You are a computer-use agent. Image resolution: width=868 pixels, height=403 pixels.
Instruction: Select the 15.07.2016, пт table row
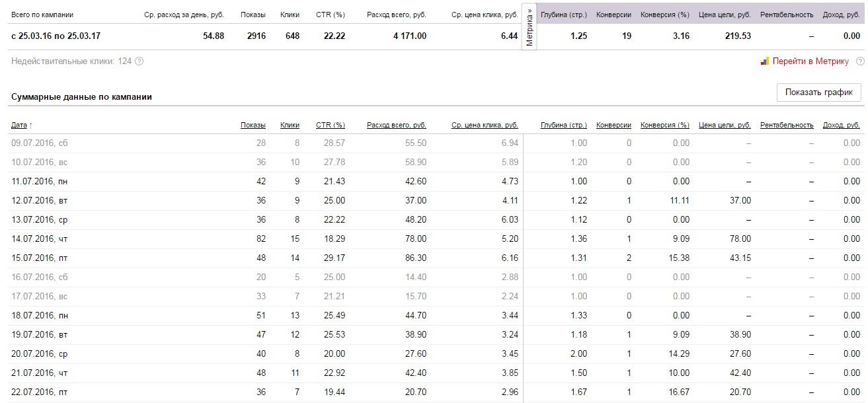[x=436, y=258]
